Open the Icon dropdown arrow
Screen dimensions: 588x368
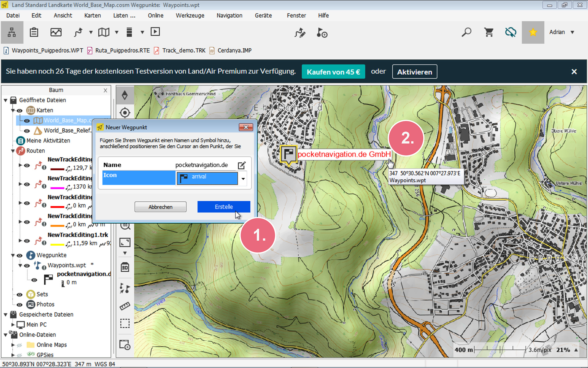tap(243, 179)
